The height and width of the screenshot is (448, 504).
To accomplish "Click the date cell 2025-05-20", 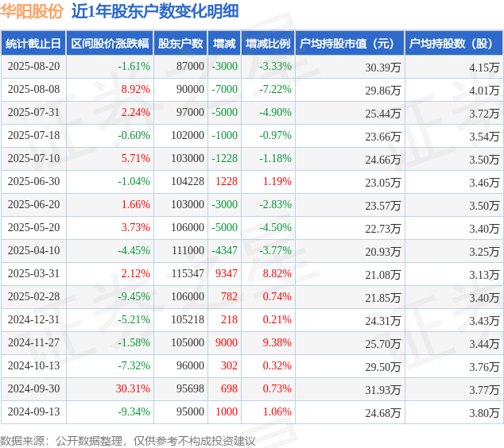I will click(33, 227).
